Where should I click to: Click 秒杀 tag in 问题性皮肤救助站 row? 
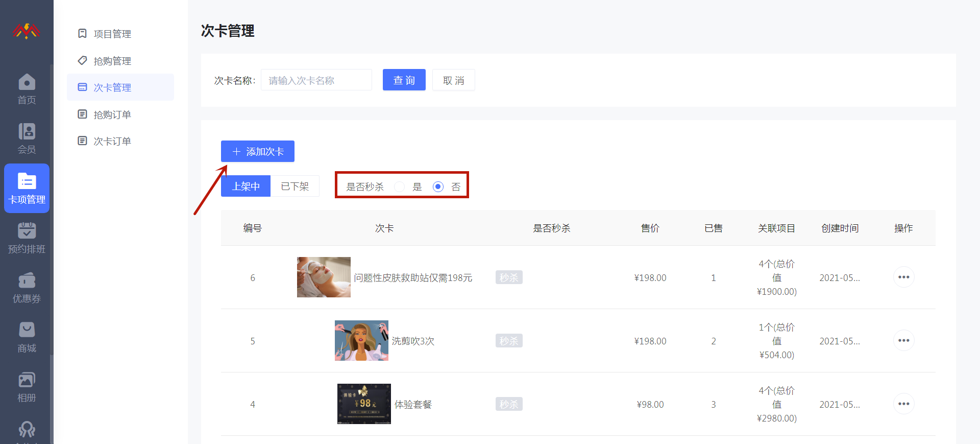point(509,277)
